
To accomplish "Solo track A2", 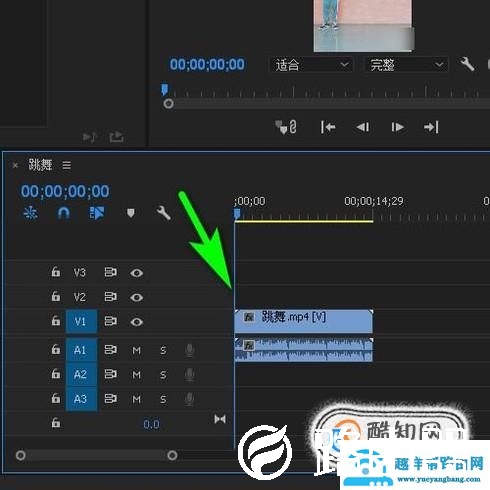I will [163, 375].
